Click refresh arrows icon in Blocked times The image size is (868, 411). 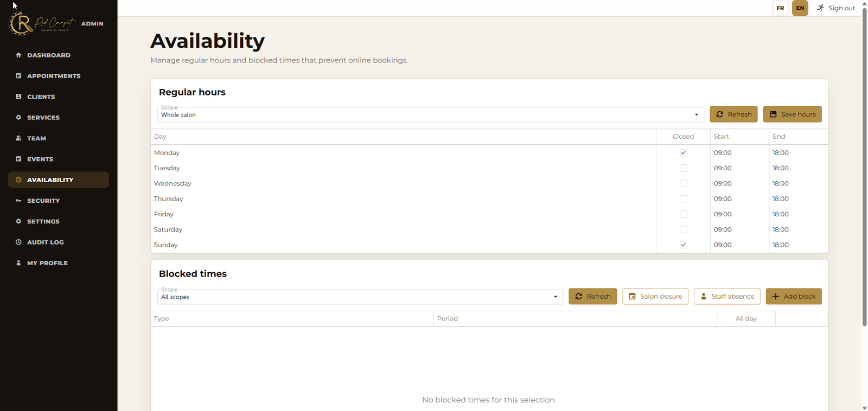(x=579, y=297)
